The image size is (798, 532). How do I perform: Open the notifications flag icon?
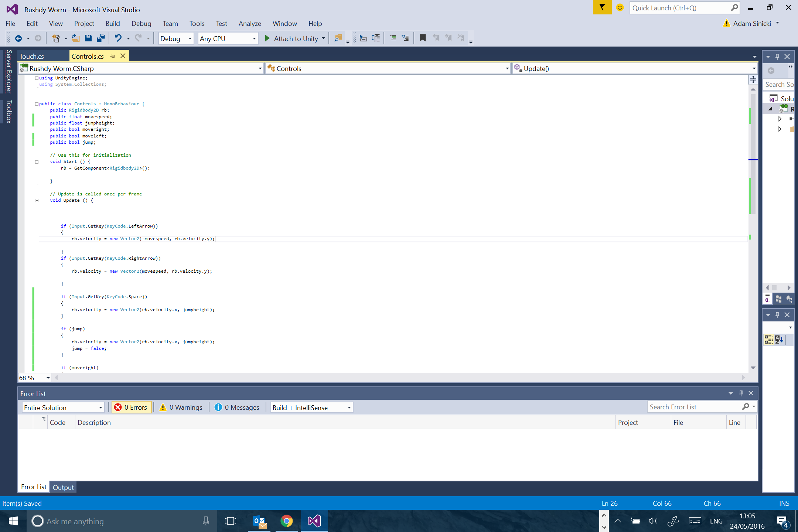[x=602, y=8]
